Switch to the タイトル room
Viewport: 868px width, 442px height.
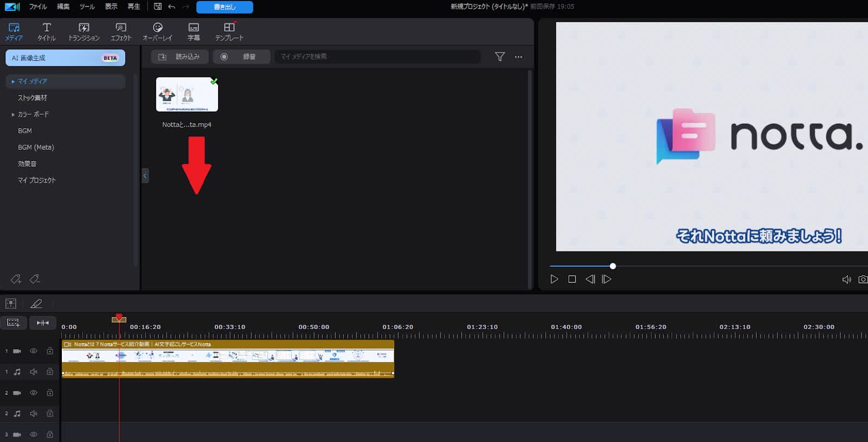click(x=47, y=31)
